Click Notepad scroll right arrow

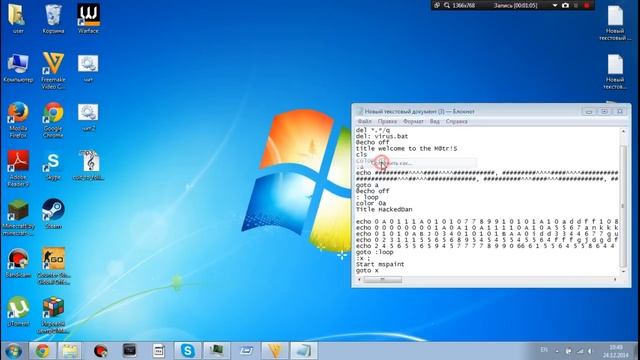615,280
